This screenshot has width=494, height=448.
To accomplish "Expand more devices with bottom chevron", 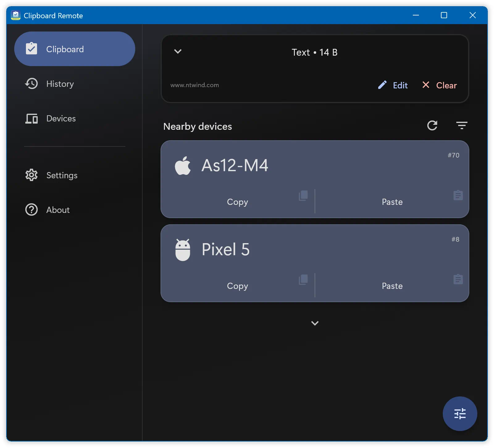I will 315,323.
